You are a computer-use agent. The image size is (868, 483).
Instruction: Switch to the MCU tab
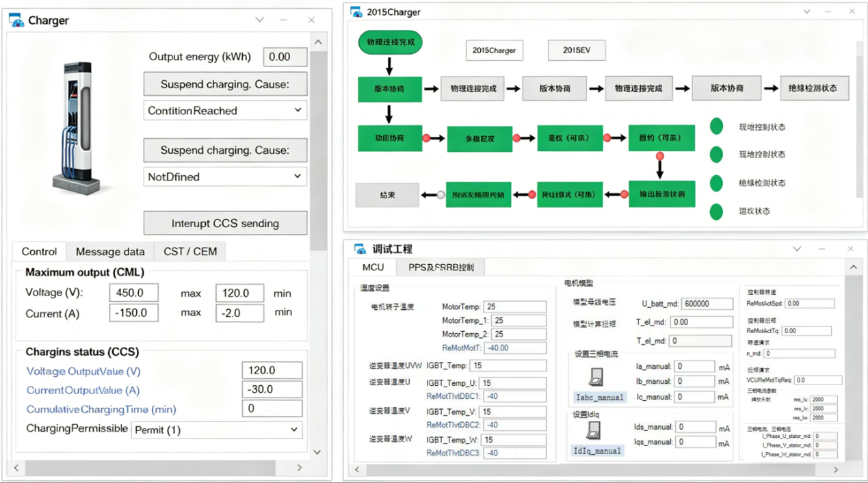tap(373, 267)
